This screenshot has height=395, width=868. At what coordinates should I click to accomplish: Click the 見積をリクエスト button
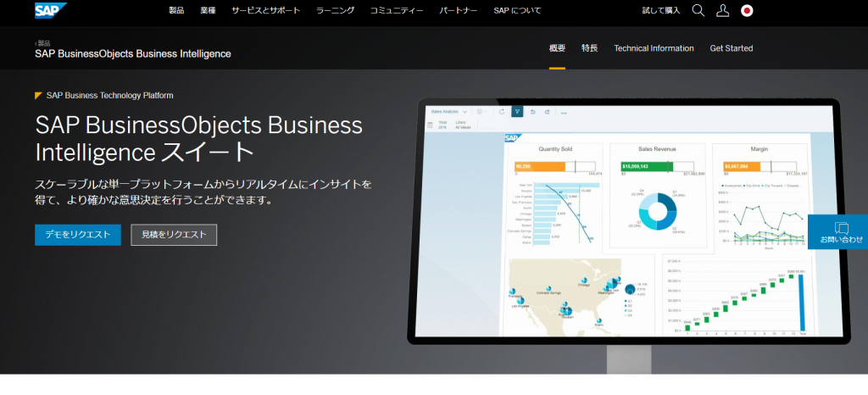[174, 235]
